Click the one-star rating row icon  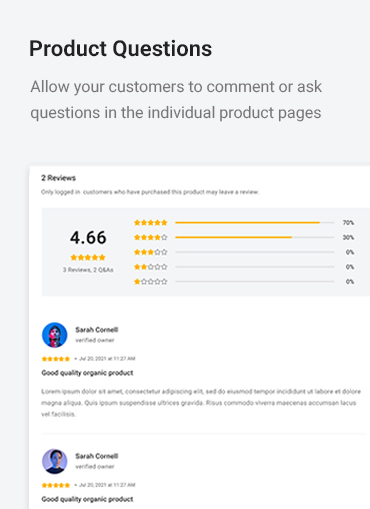[x=150, y=282]
